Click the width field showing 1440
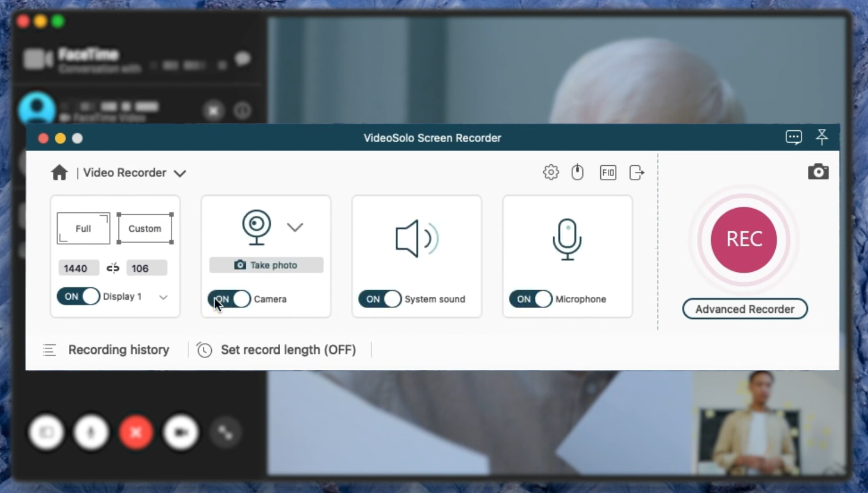The width and height of the screenshot is (868, 493). coord(79,268)
